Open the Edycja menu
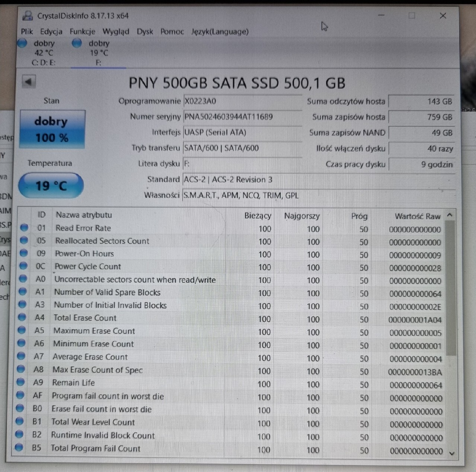The image size is (476, 472). point(51,32)
